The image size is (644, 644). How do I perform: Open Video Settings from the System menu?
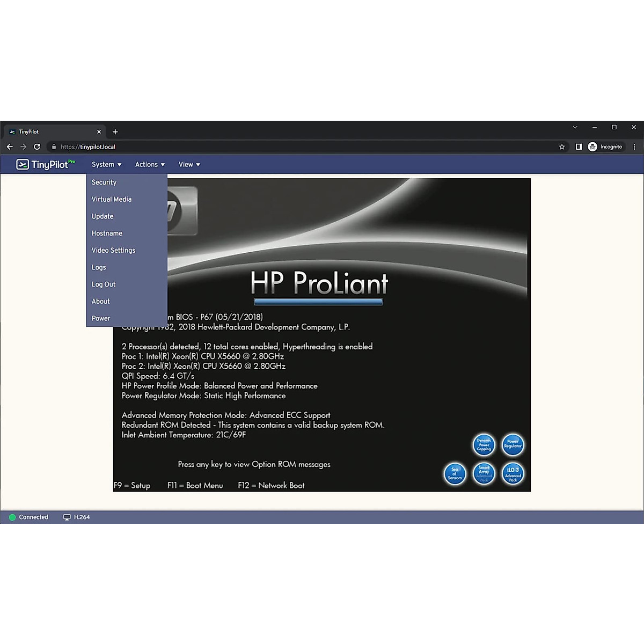pyautogui.click(x=113, y=250)
